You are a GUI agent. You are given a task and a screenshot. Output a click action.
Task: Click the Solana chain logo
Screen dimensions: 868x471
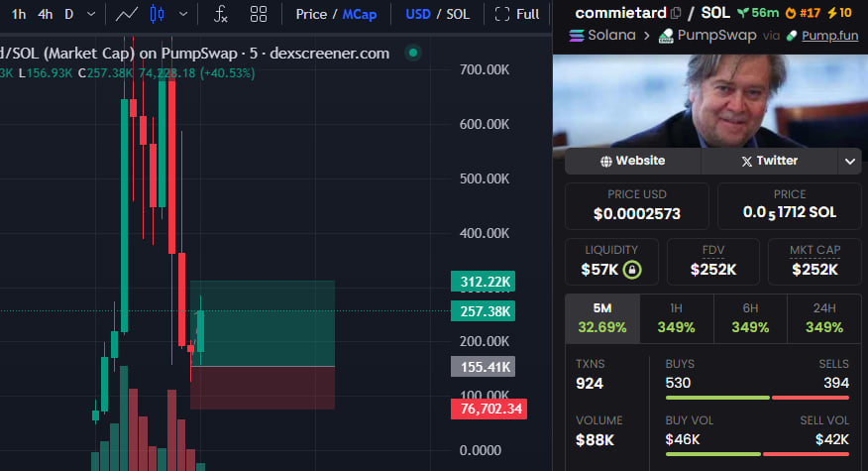577,36
